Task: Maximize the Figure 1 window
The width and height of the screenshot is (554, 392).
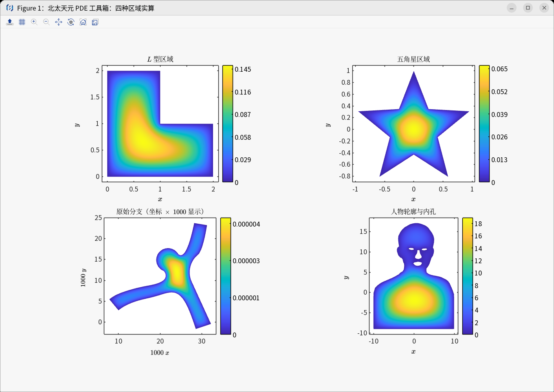Action: pos(528,8)
